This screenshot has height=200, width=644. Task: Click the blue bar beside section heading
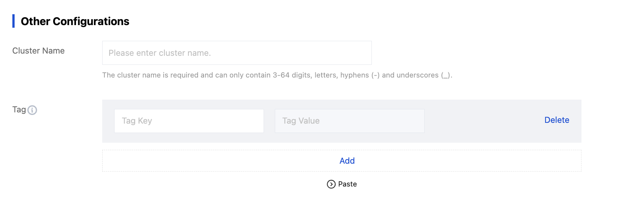click(13, 21)
